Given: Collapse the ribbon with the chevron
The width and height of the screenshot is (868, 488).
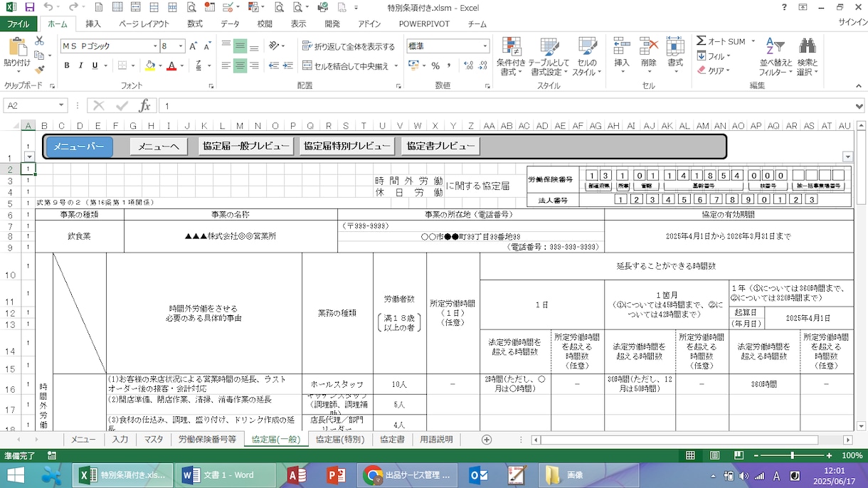Looking at the screenshot, I should point(859,86).
